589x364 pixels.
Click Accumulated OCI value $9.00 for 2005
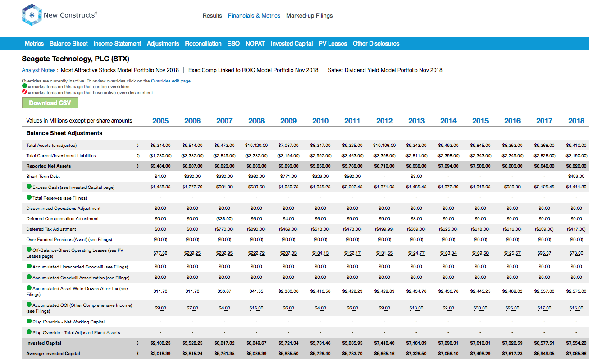pos(160,308)
